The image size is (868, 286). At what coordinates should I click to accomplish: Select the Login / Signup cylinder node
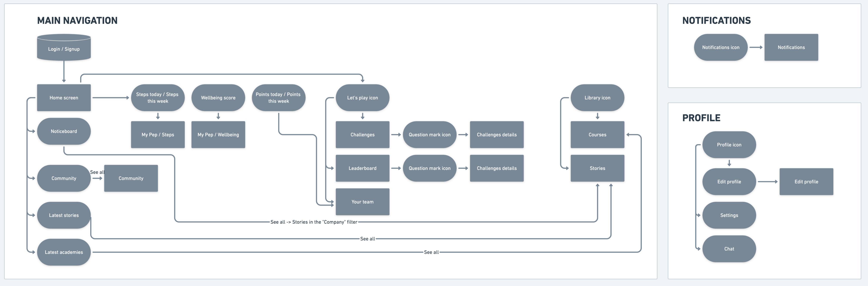[64, 48]
